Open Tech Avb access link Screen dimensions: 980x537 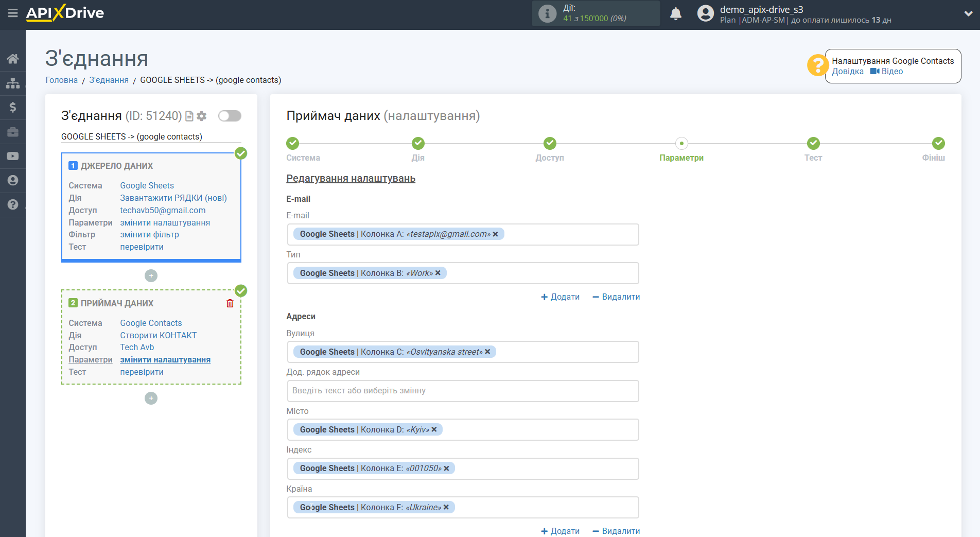pos(137,348)
